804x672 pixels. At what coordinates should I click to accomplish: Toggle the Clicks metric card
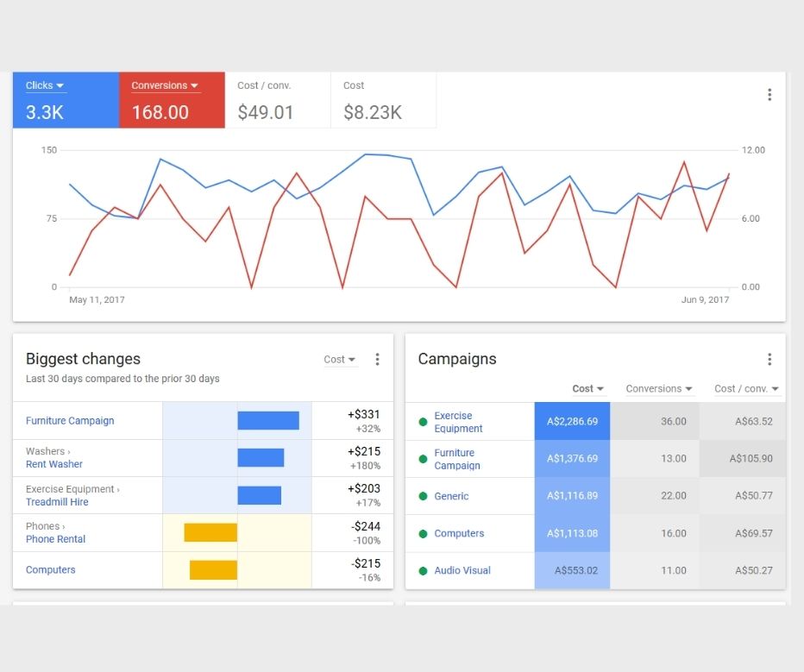pos(65,99)
